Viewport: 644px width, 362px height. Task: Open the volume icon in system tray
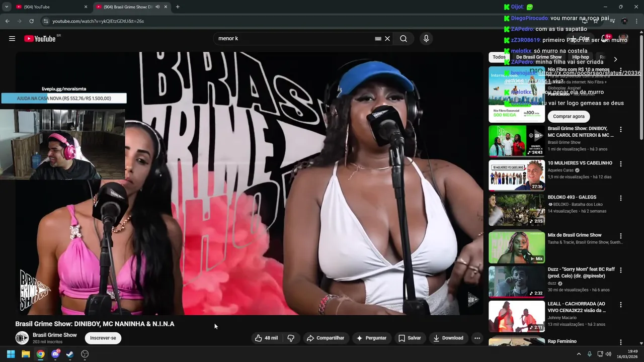pyautogui.click(x=608, y=354)
